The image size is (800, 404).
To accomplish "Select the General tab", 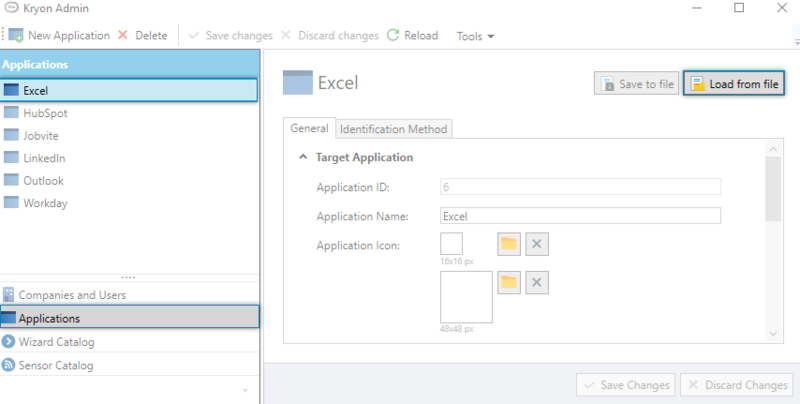I will [x=309, y=129].
